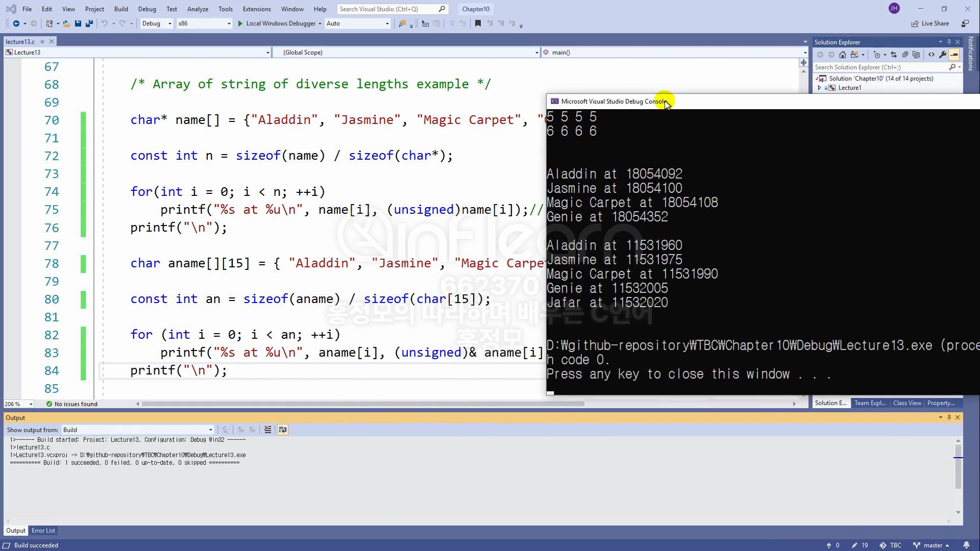This screenshot has height=551, width=980.
Task: Open the feedback icon beside Live Share
Action: coord(965,23)
